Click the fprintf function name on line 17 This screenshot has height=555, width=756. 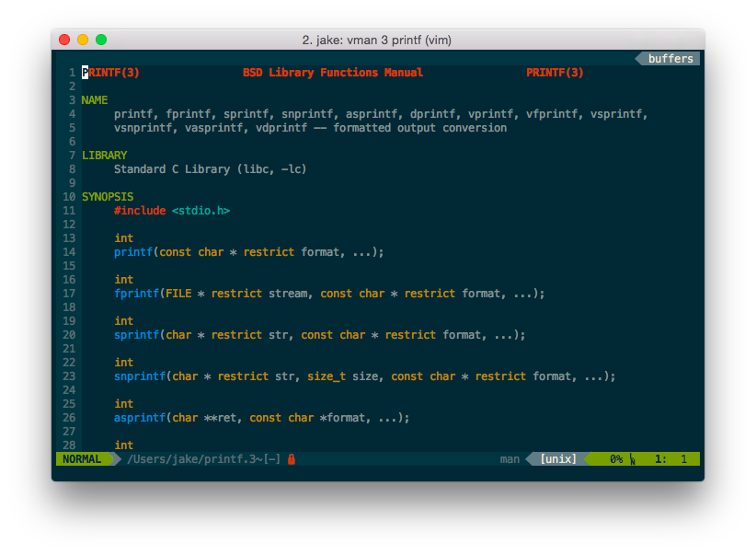click(x=136, y=294)
